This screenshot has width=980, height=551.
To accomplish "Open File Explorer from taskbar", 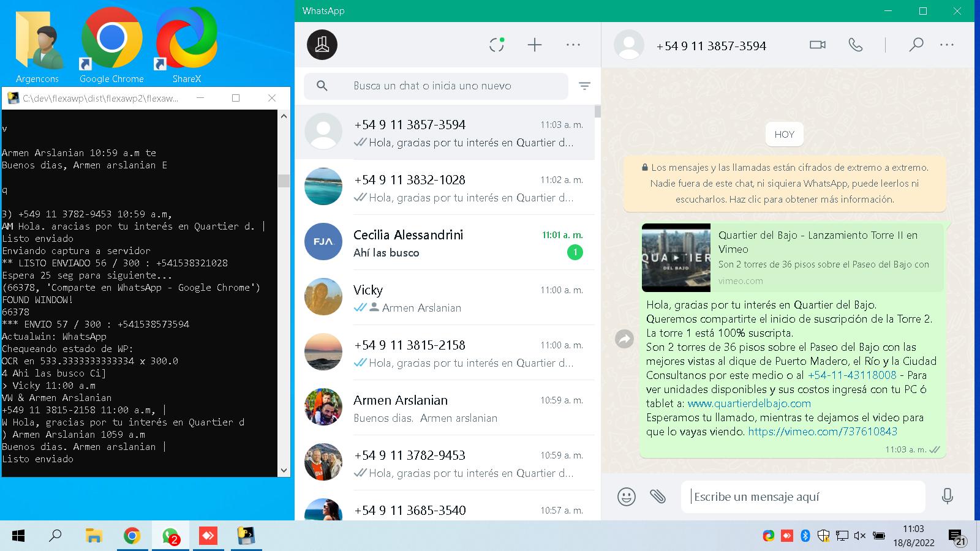I will [93, 536].
